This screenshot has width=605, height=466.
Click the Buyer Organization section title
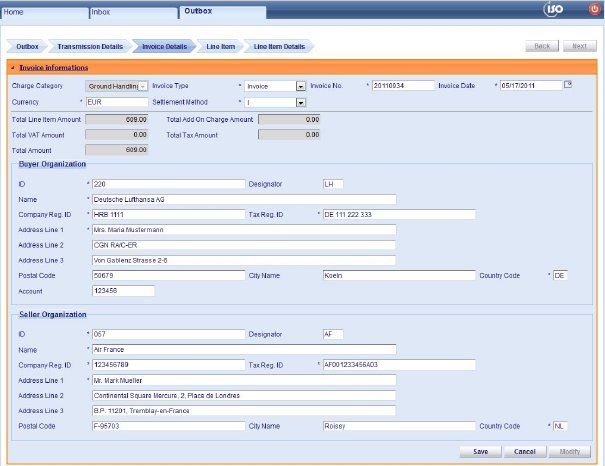(x=52, y=164)
